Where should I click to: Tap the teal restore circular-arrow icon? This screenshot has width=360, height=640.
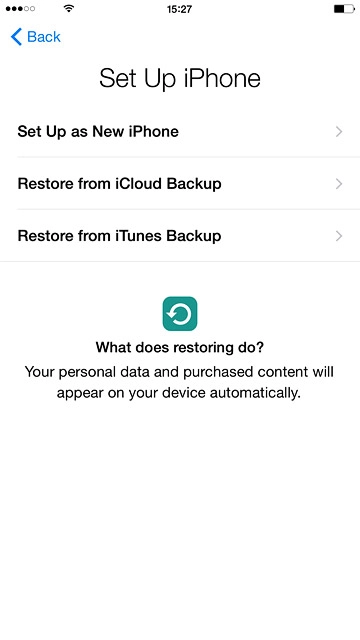pyautogui.click(x=180, y=313)
